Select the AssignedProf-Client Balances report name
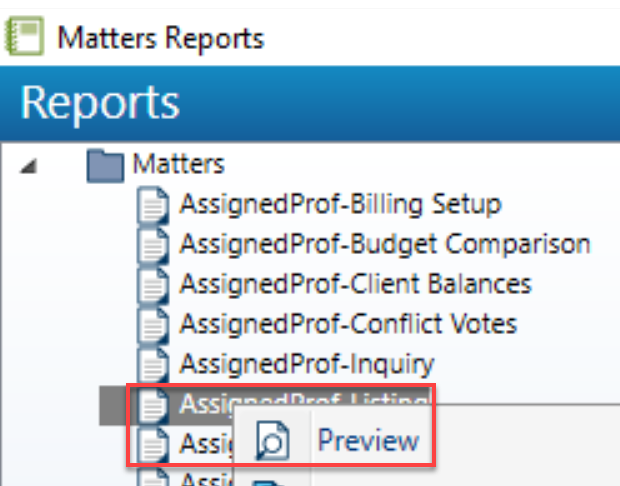This screenshot has width=620, height=486. coord(355,284)
